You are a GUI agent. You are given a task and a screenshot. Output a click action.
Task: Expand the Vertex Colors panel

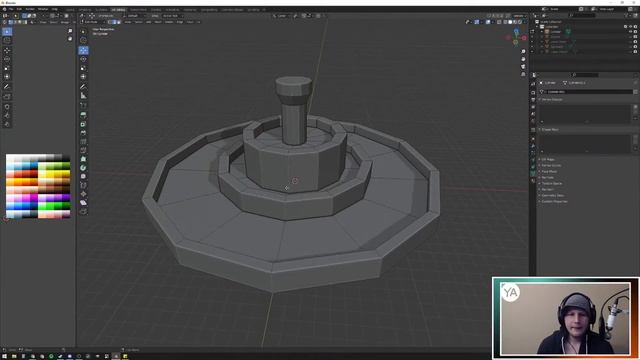pos(551,165)
